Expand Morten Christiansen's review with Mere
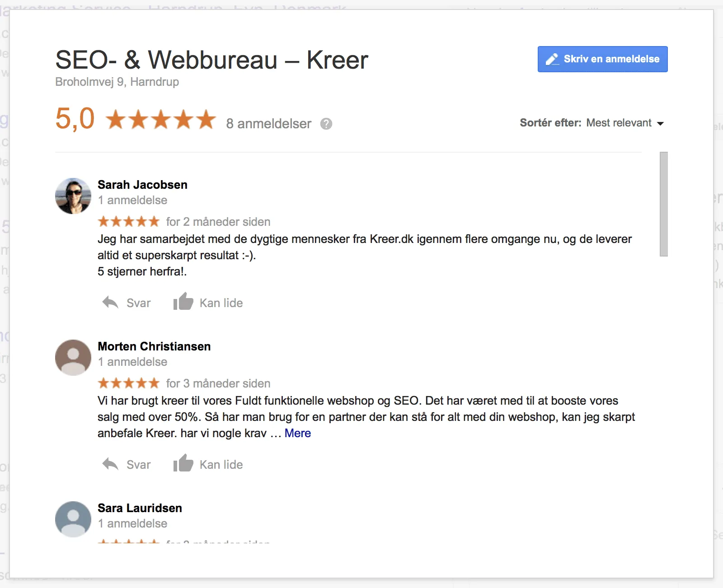 297,433
